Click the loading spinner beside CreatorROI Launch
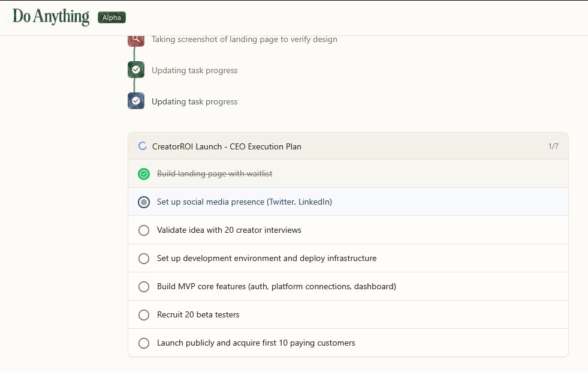This screenshot has width=588, height=372. coord(143,146)
